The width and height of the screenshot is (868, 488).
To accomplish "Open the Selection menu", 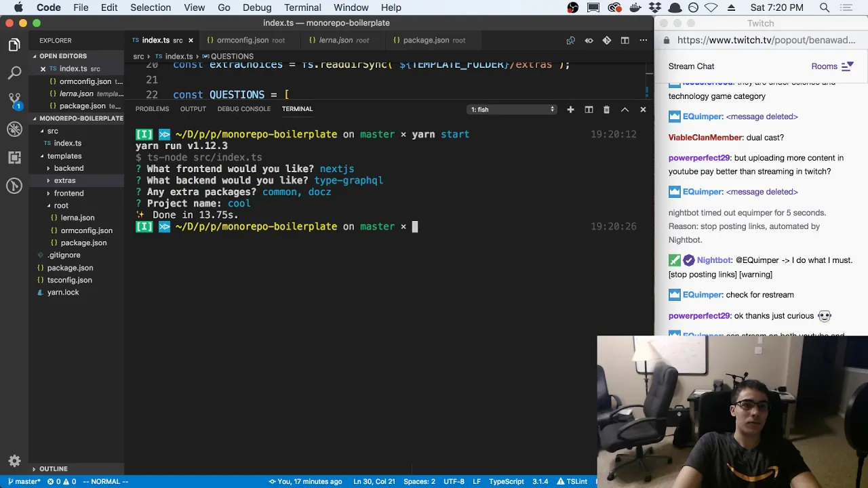I will coord(151,7).
